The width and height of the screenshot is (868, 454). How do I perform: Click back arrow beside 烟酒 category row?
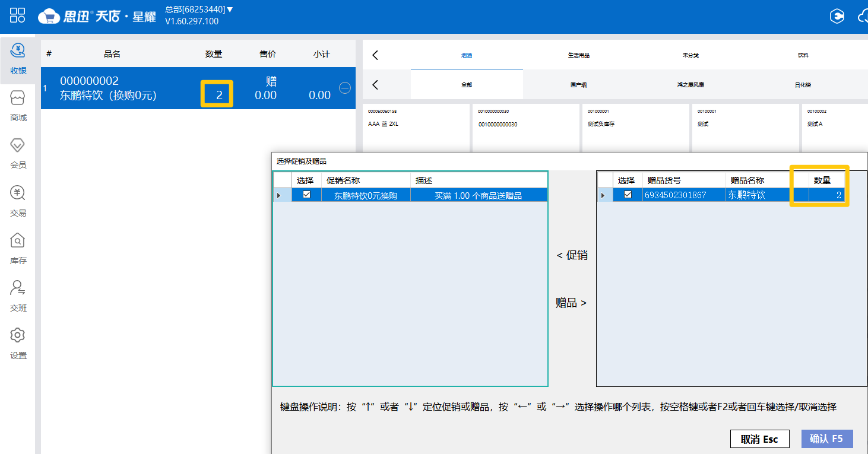pyautogui.click(x=375, y=55)
